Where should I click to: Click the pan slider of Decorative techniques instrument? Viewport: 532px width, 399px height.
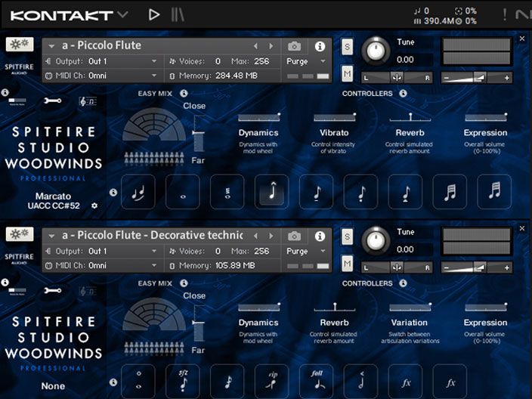tap(397, 268)
